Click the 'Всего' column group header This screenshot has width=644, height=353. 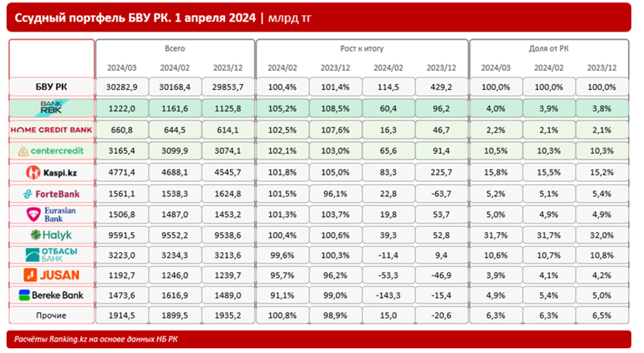(x=175, y=49)
